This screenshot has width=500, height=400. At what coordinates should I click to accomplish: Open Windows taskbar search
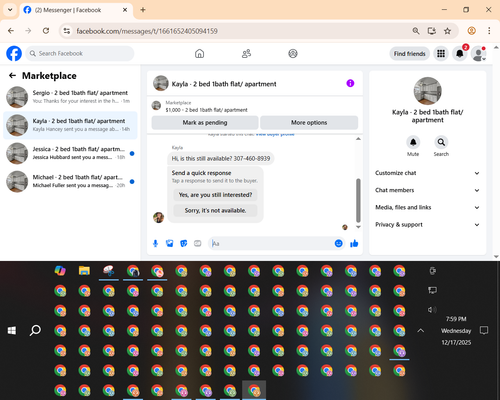(35, 330)
